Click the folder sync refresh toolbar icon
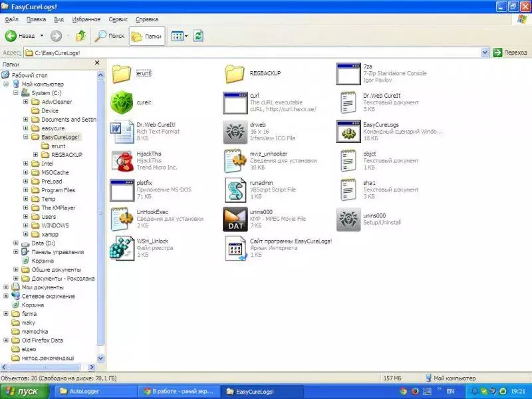 tap(198, 36)
